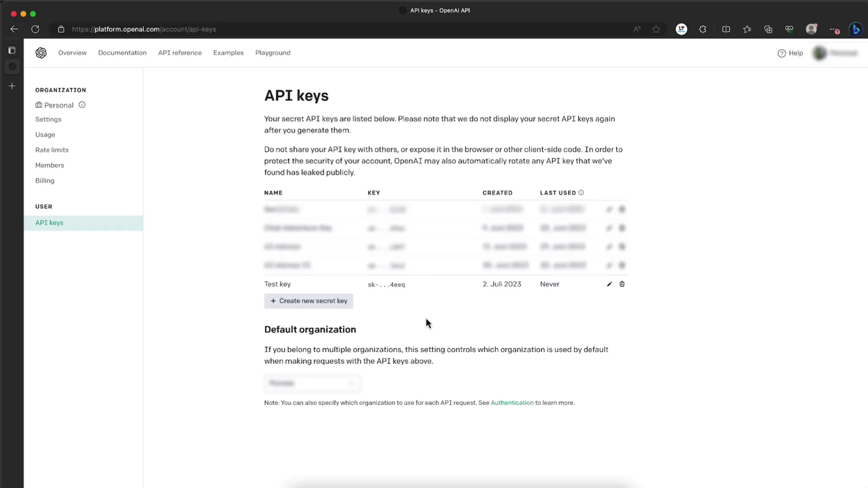Open the default organization dropdown

click(312, 383)
